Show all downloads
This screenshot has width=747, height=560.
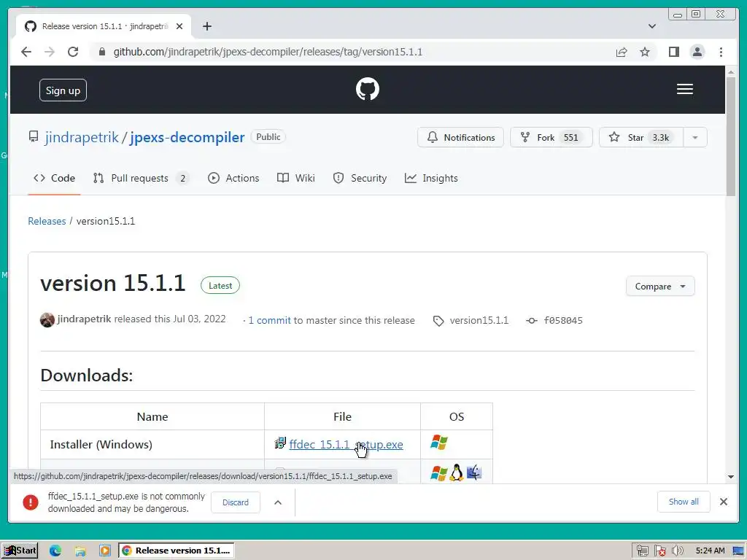point(683,502)
